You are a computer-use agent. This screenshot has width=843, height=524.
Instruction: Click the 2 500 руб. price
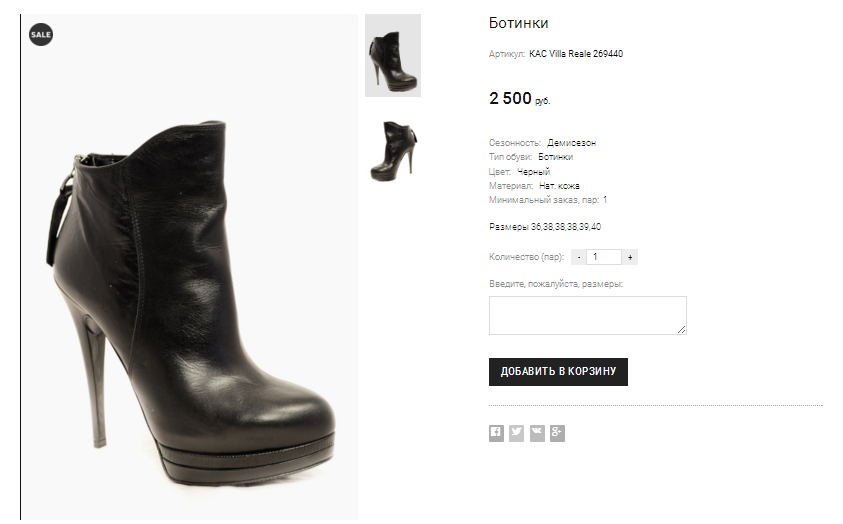point(519,98)
